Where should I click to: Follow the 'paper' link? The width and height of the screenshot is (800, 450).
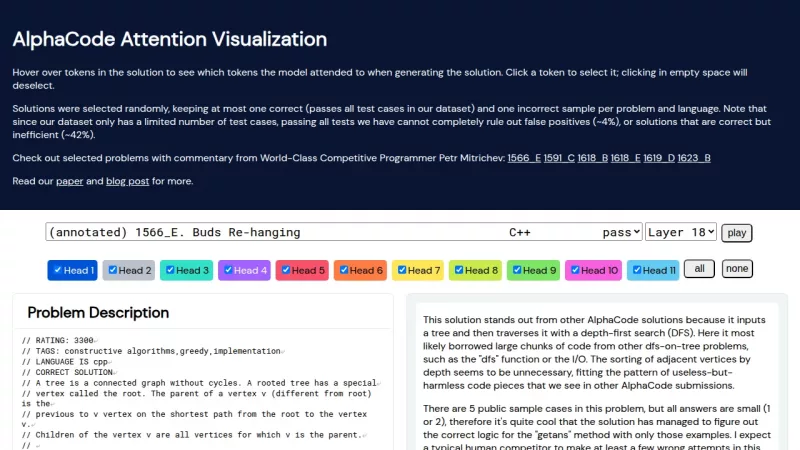(x=70, y=181)
